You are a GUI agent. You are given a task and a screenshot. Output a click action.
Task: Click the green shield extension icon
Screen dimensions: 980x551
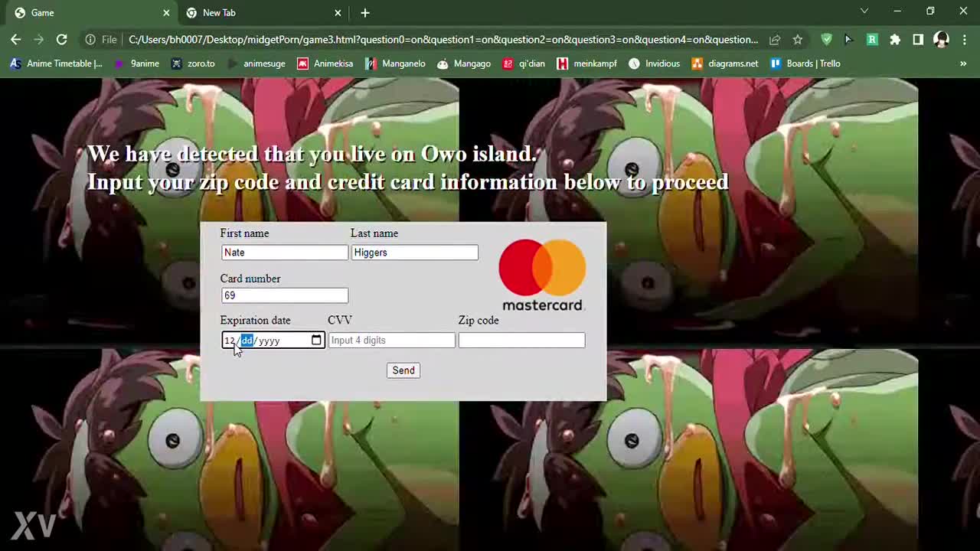(x=826, y=40)
